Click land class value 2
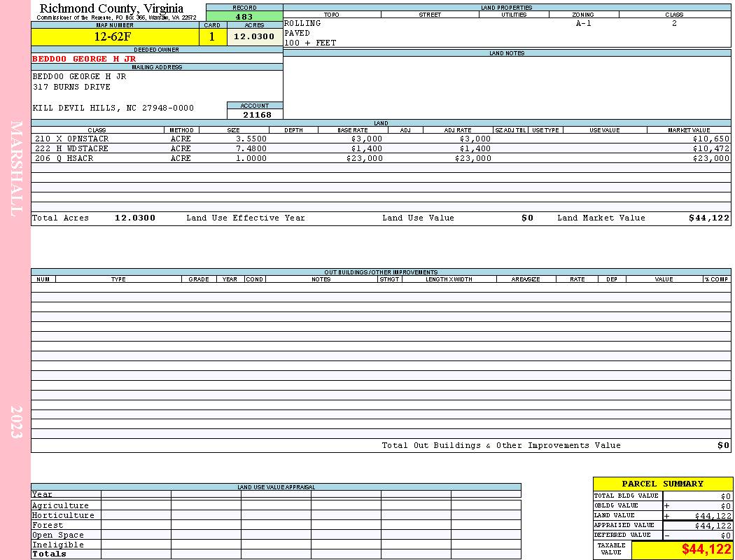735x560 pixels. [x=674, y=23]
